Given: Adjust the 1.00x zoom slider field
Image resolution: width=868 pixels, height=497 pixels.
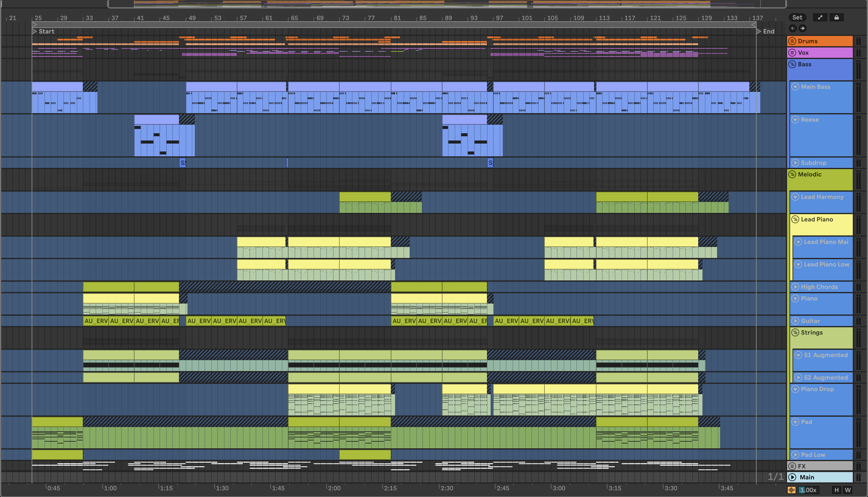Looking at the screenshot, I should [808, 490].
